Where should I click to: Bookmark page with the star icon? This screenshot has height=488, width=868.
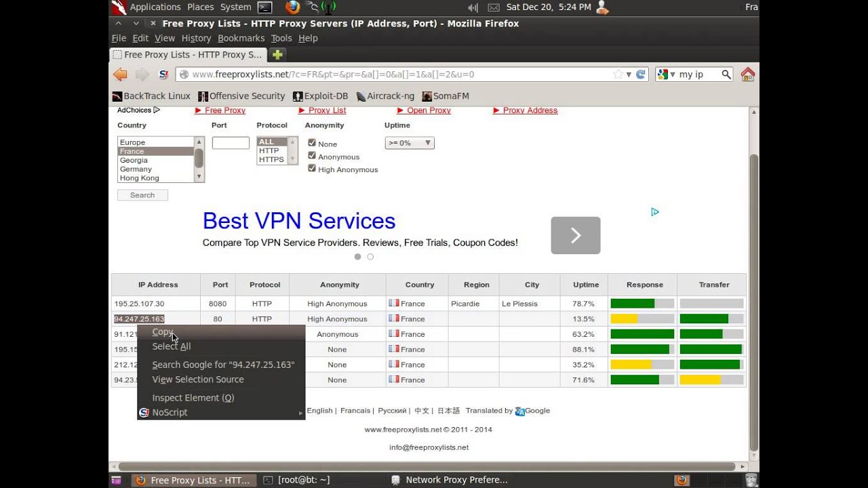[x=618, y=75]
